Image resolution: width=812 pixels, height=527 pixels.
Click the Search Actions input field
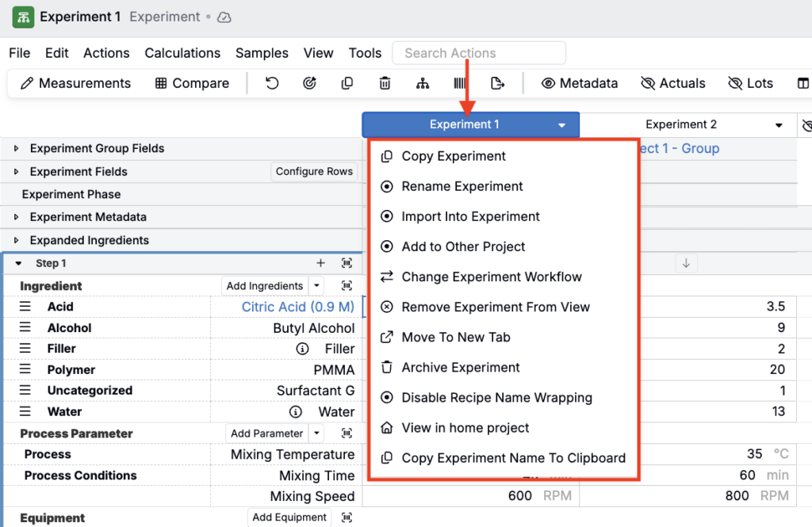[479, 53]
